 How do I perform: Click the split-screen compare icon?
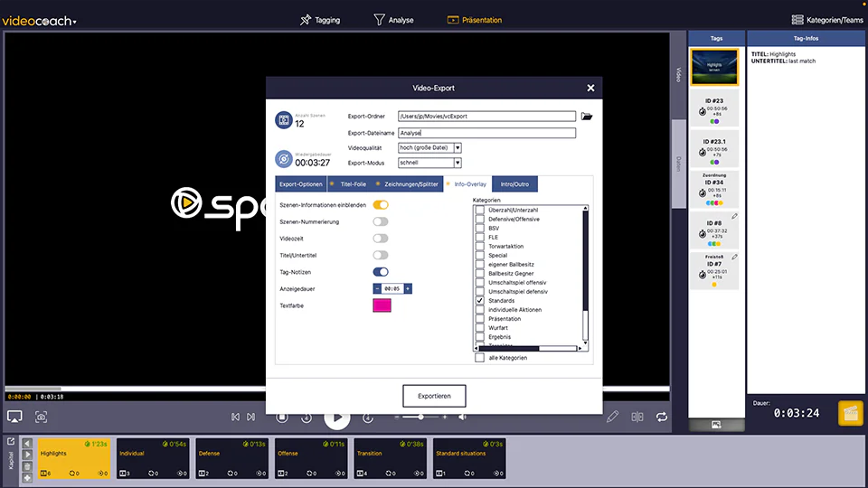click(x=637, y=417)
